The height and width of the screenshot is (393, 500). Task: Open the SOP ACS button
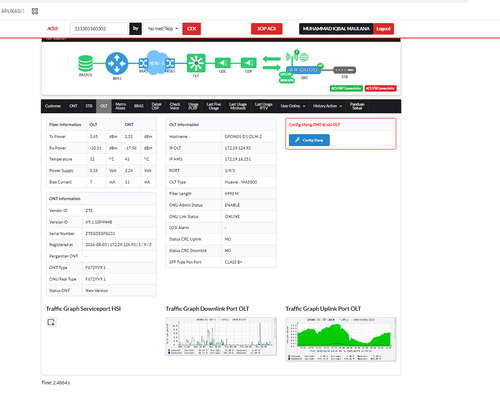point(267,29)
